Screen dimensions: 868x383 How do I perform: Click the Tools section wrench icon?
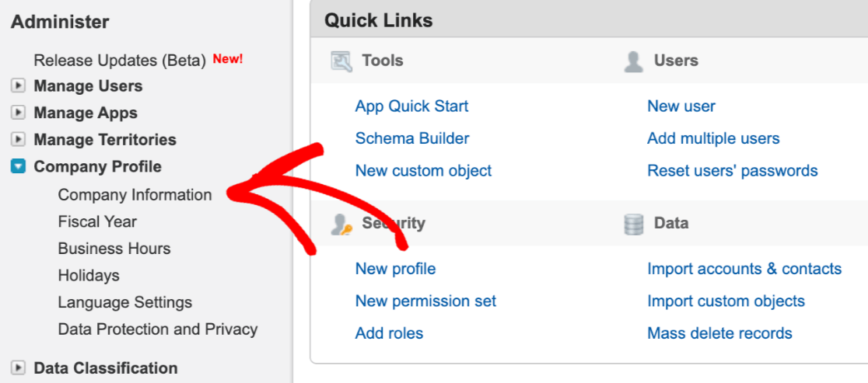(341, 61)
